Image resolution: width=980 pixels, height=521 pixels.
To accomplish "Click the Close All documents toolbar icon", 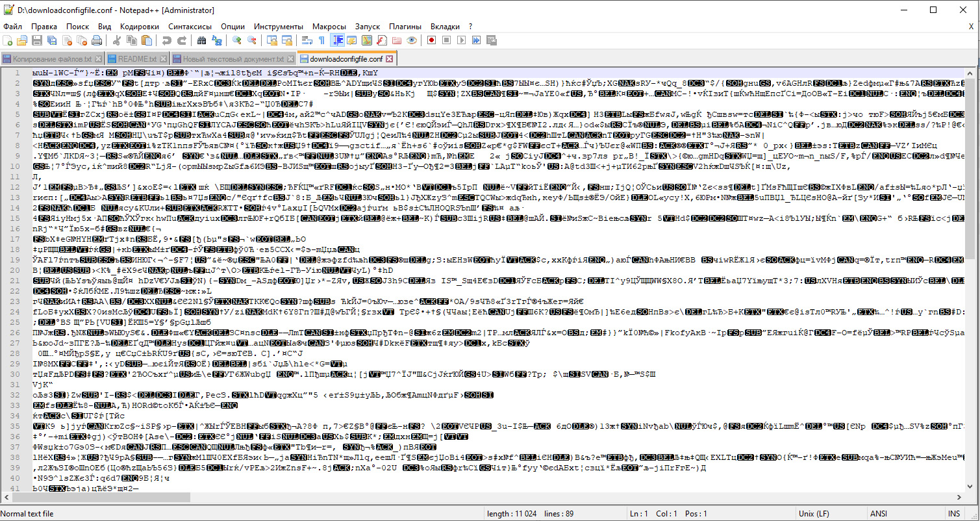I will pyautogui.click(x=82, y=40).
